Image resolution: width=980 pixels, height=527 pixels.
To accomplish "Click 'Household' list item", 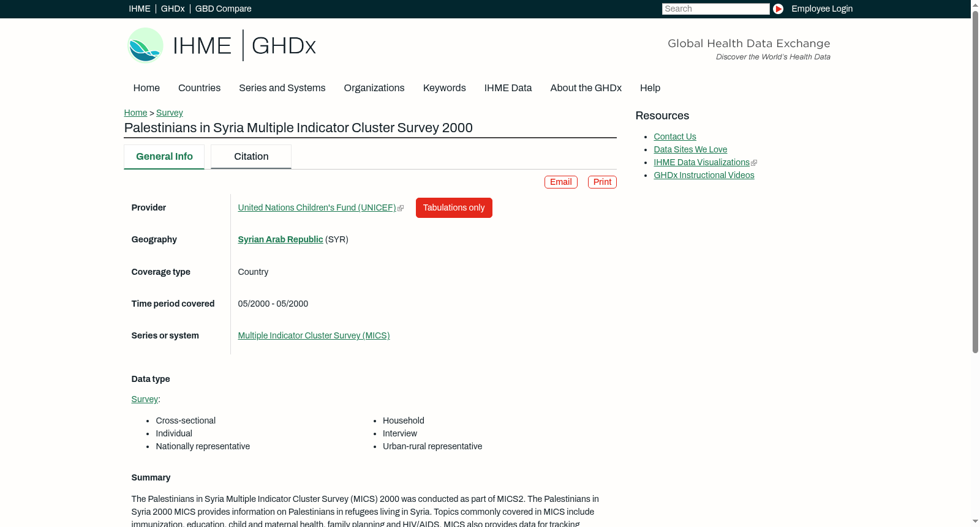I will point(404,421).
